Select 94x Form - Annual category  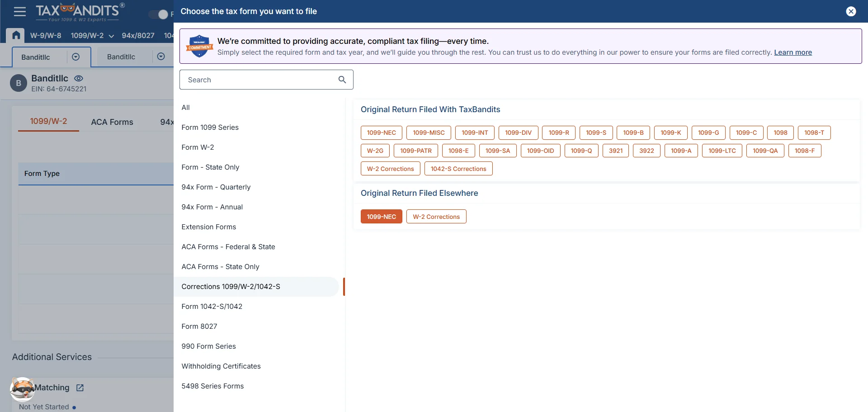pyautogui.click(x=256, y=207)
